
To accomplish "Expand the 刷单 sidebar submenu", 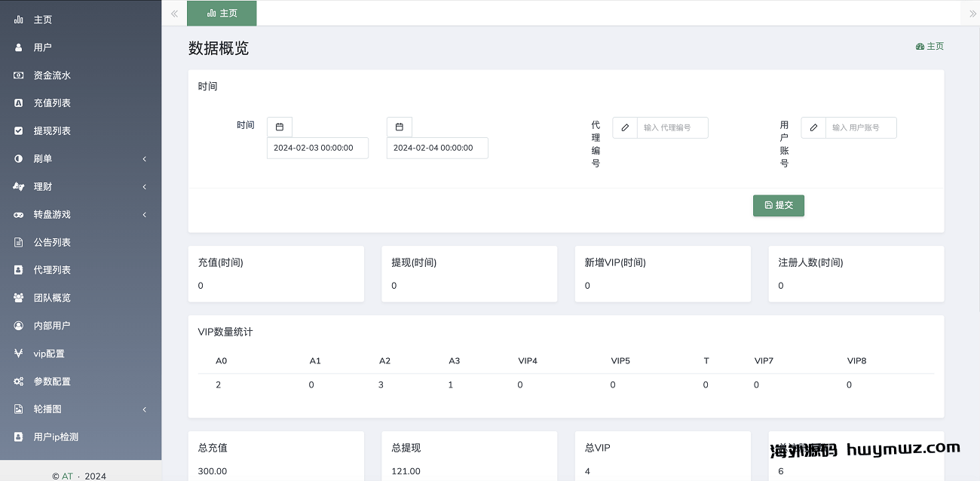I will click(144, 159).
